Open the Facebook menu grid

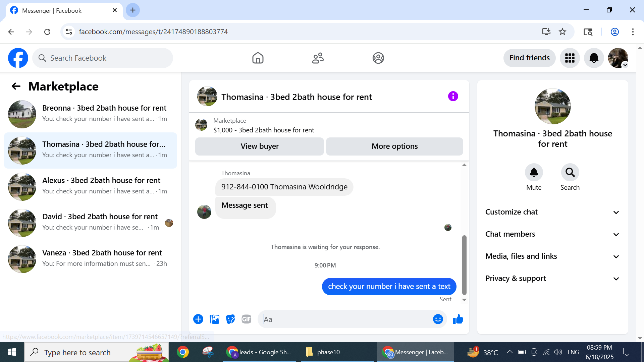point(570,58)
